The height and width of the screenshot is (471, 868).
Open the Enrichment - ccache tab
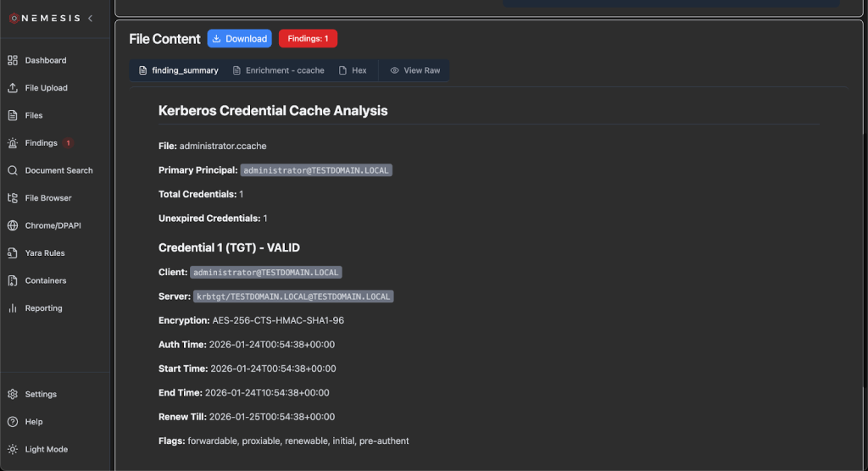click(x=278, y=70)
